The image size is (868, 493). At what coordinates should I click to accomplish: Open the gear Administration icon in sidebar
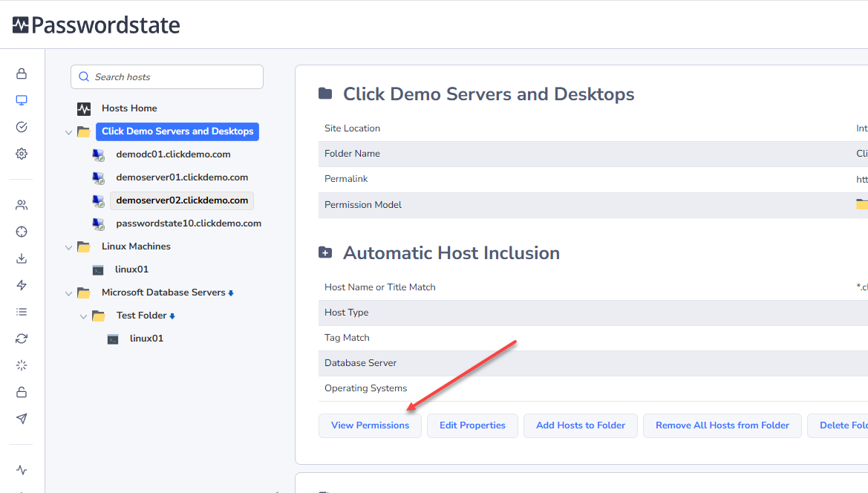point(22,154)
